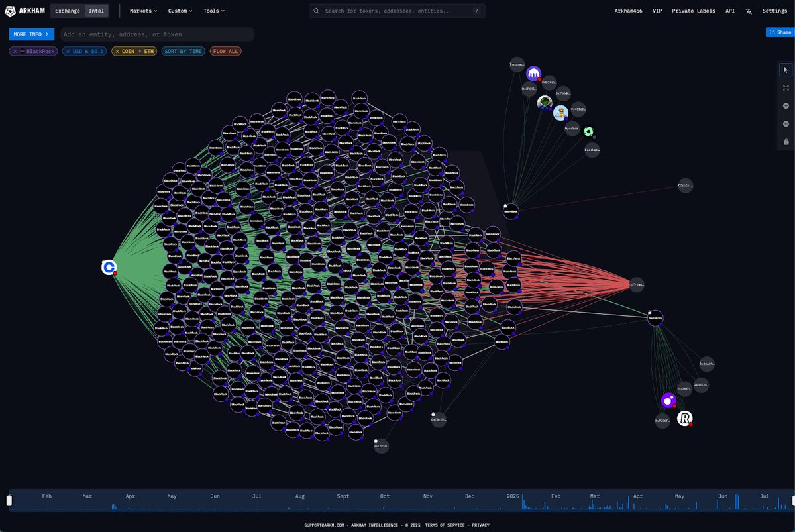Viewport: 795px width, 532px height.
Task: Select the locked grey 0xC0c3 node
Action: coord(439,419)
